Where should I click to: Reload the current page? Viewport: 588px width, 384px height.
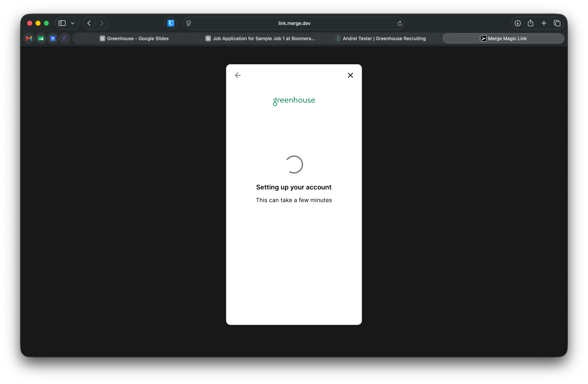pos(400,23)
